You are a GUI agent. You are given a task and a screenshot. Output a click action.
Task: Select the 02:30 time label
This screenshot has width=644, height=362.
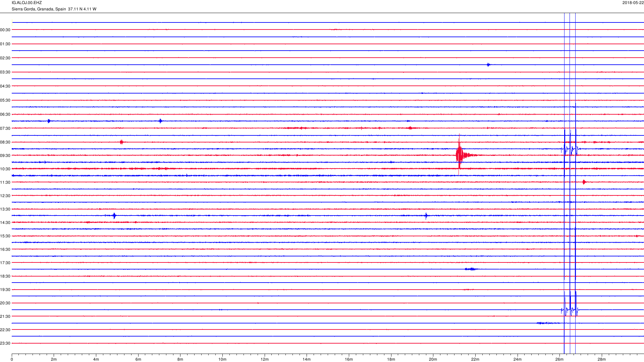tap(5, 58)
